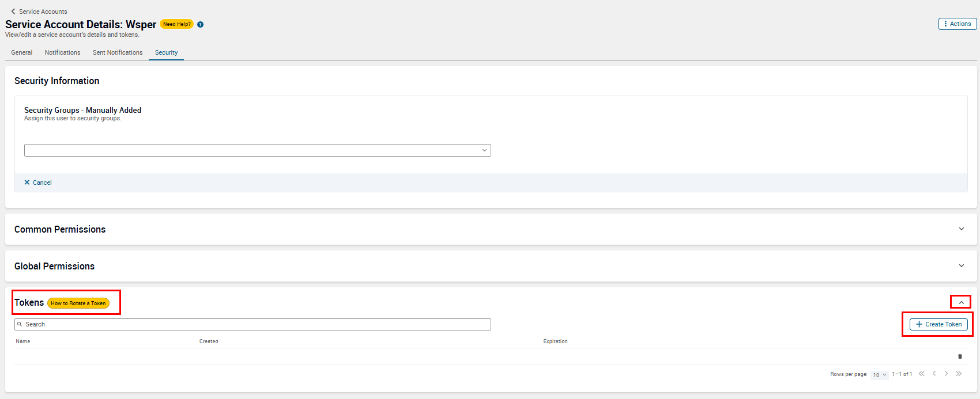Collapse the Tokens section
980x399 pixels.
961,302
